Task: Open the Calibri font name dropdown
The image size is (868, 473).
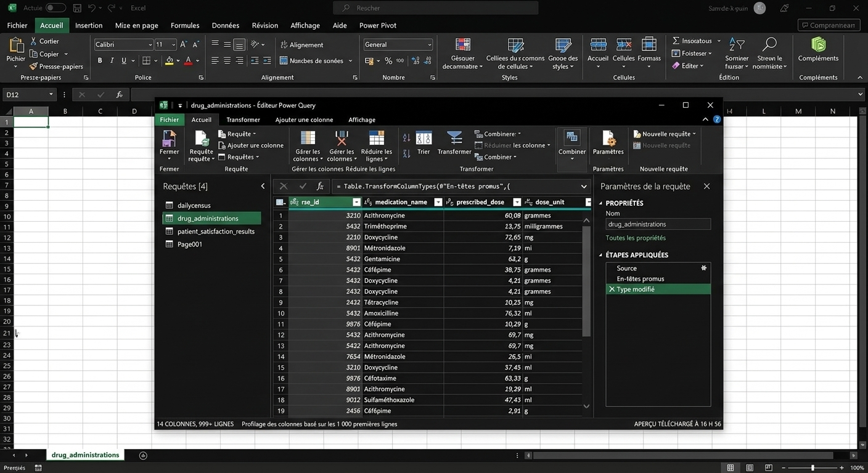Action: click(150, 44)
